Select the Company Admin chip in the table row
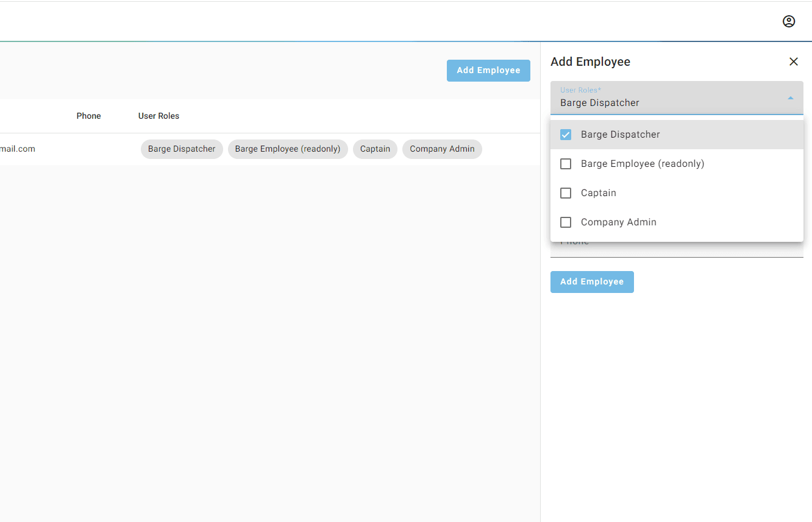Image resolution: width=812 pixels, height=522 pixels. pos(442,149)
